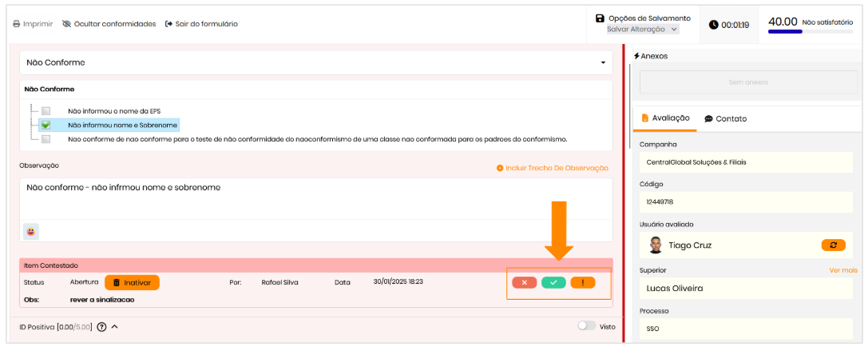The width and height of the screenshot is (868, 355).
Task: Click the help question mark near ID Positiva
Action: [x=101, y=327]
